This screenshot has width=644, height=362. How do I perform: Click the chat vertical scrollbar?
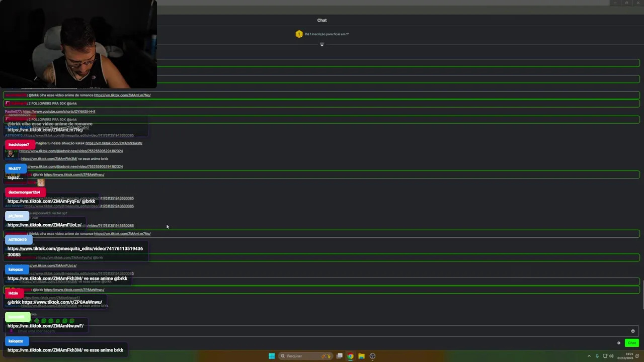point(642,294)
